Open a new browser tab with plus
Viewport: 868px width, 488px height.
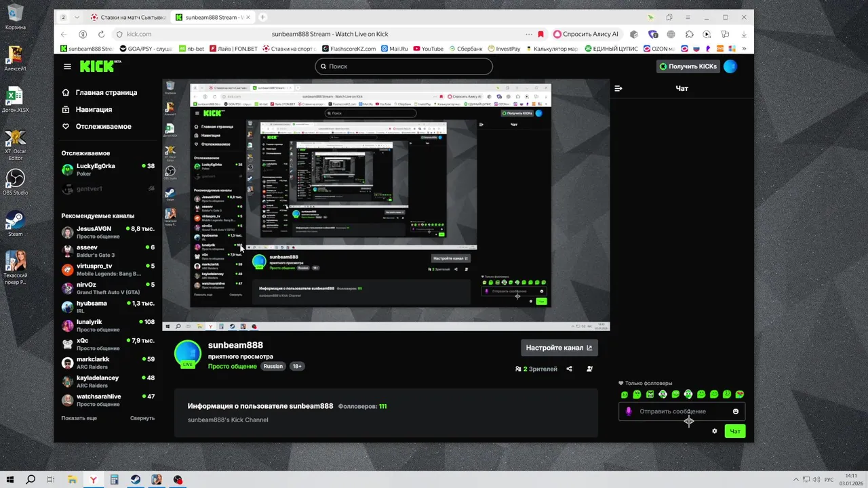[262, 17]
